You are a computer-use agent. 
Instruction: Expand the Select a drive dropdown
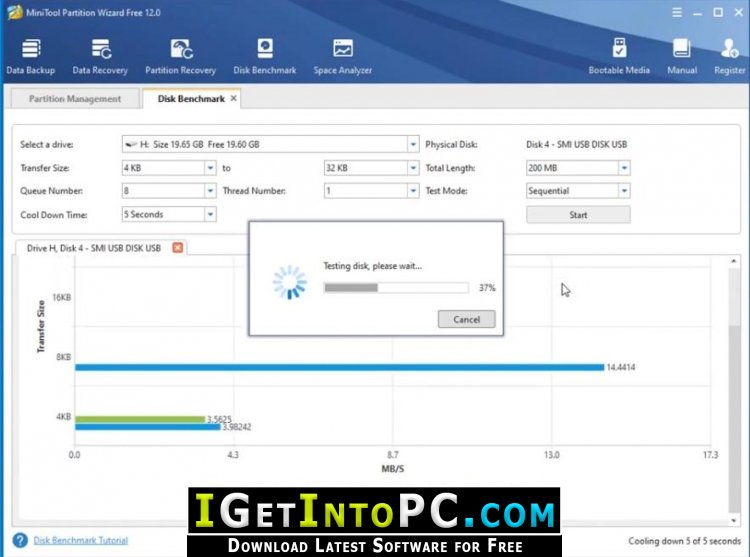click(413, 144)
